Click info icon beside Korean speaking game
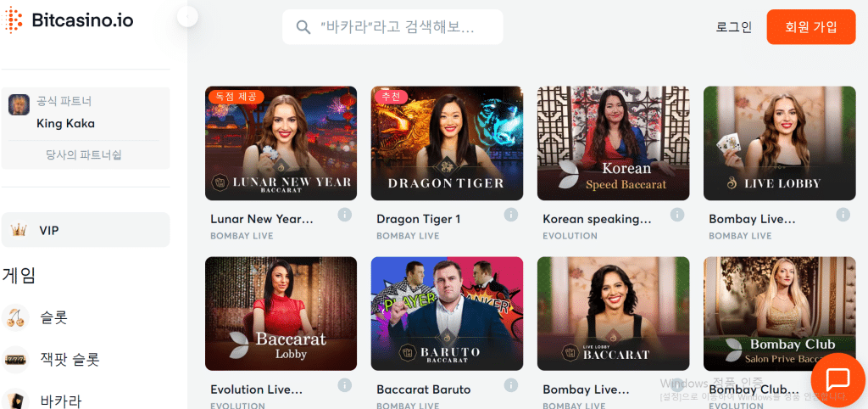The height and width of the screenshot is (409, 868). pos(676,215)
